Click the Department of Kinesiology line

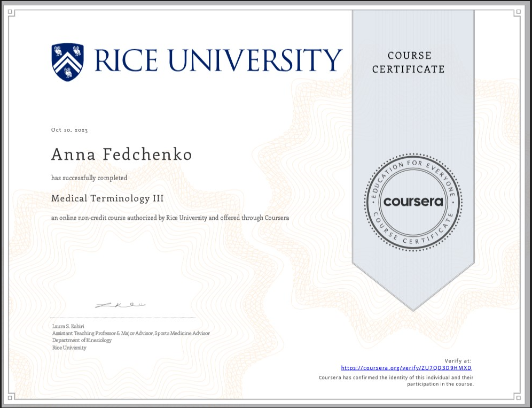tap(82, 341)
